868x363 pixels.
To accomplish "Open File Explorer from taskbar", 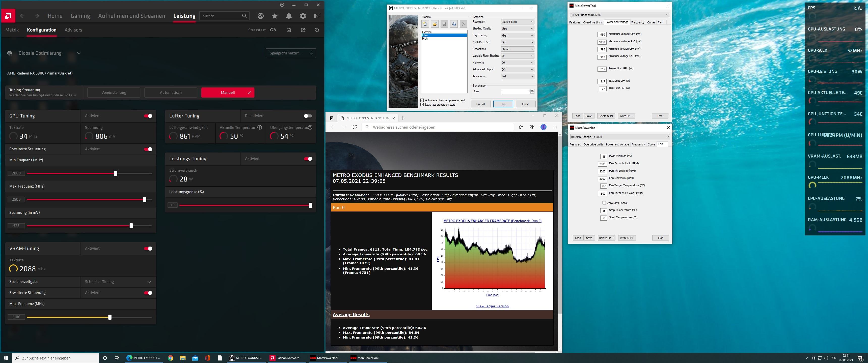I will [x=183, y=358].
